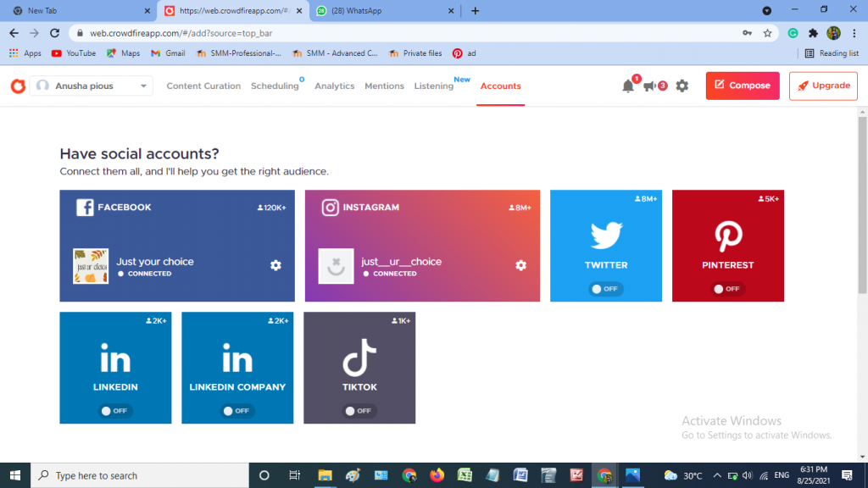Click the Windows search box

tap(140, 475)
